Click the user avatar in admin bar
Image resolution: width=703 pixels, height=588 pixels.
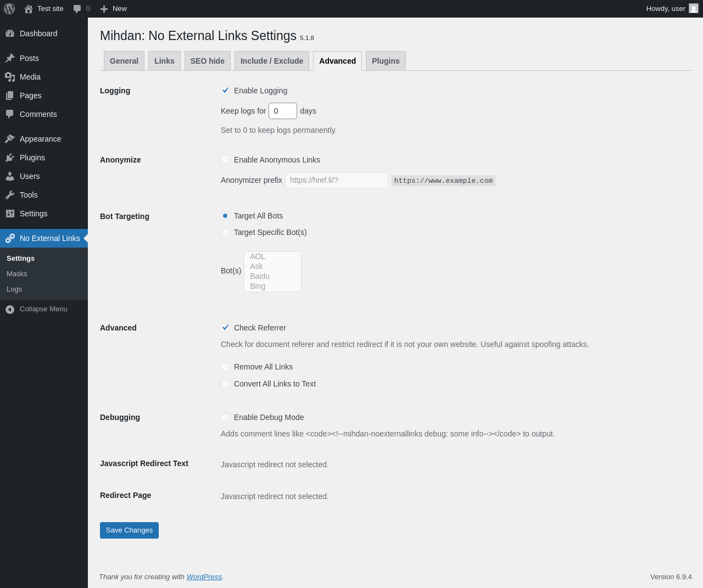694,8
